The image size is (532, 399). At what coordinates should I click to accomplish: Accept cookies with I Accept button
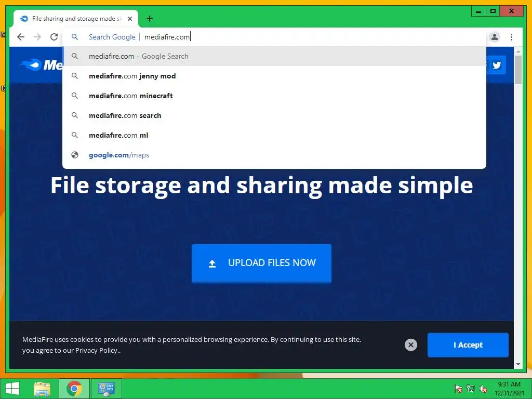point(468,345)
